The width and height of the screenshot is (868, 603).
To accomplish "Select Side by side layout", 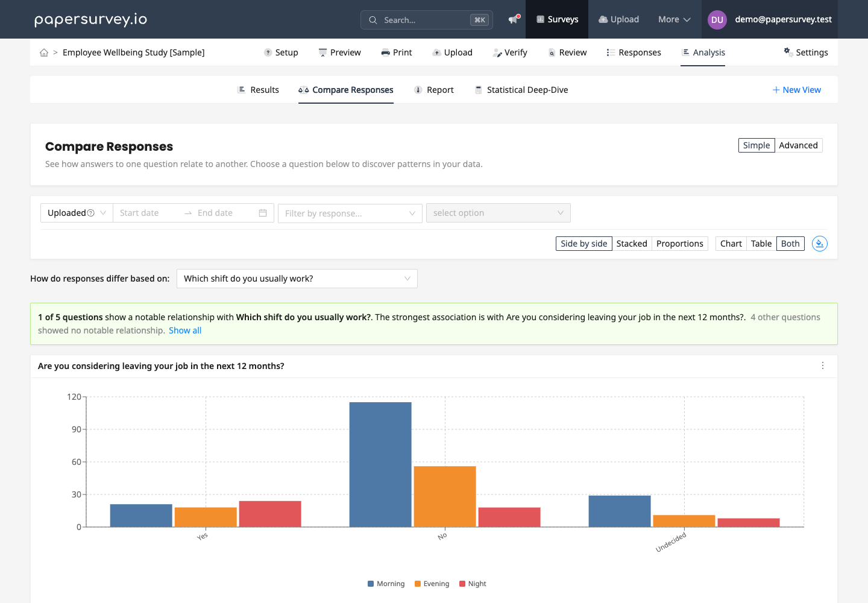I will (x=584, y=244).
